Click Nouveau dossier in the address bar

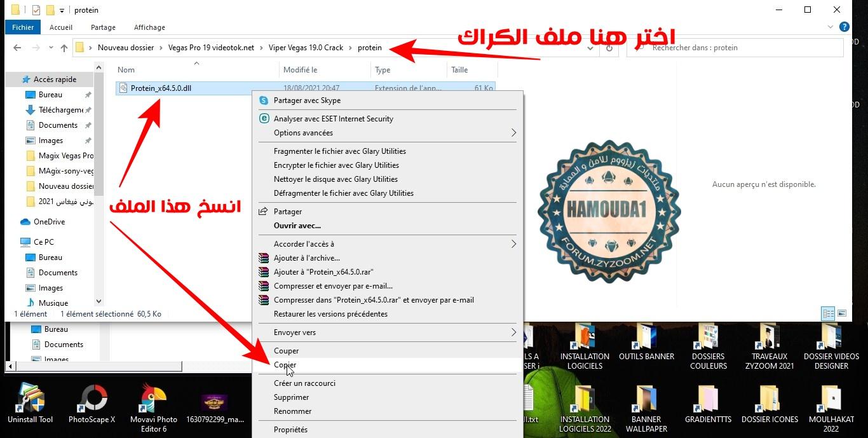click(126, 48)
